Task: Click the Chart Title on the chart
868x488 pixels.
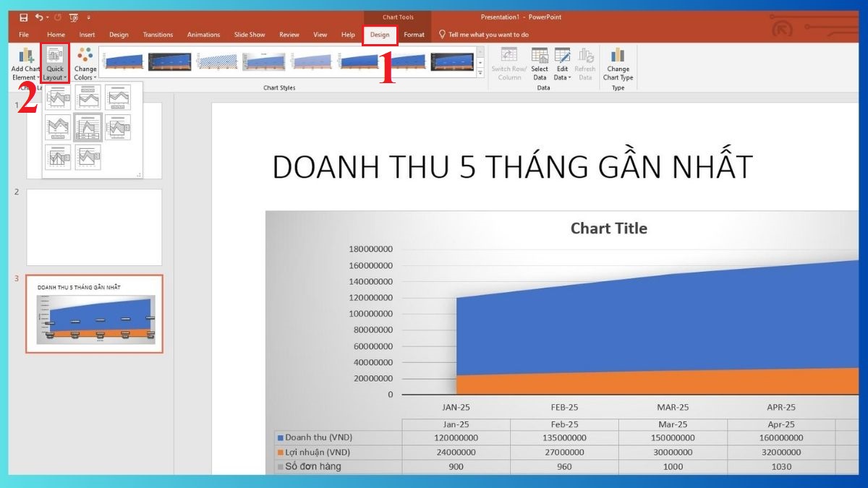Action: (x=609, y=228)
